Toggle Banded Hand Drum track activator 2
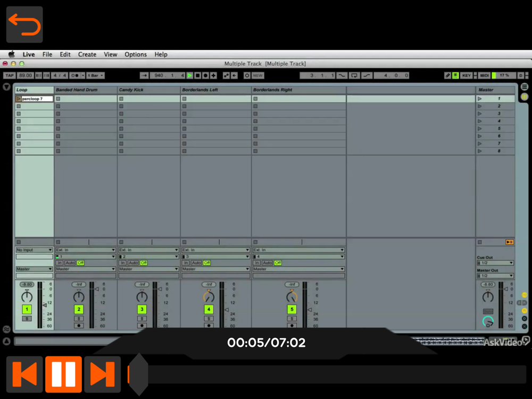Viewport: 532px width, 399px height. click(79, 309)
